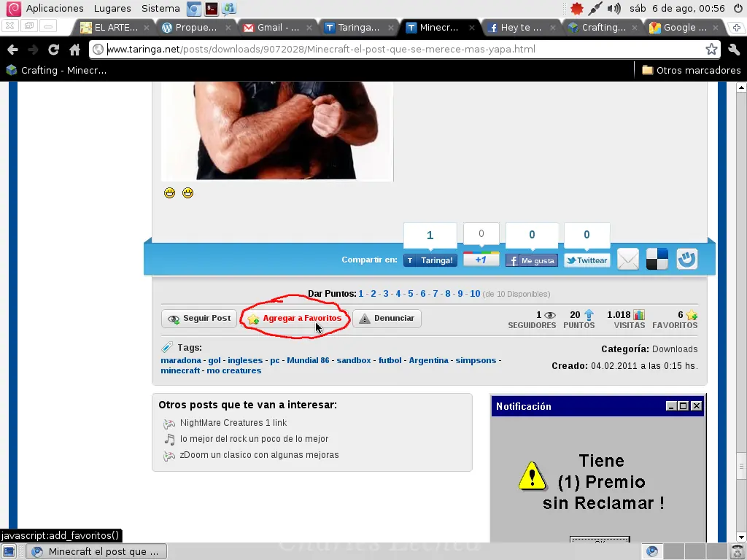Click Seguir Post button

[199, 318]
